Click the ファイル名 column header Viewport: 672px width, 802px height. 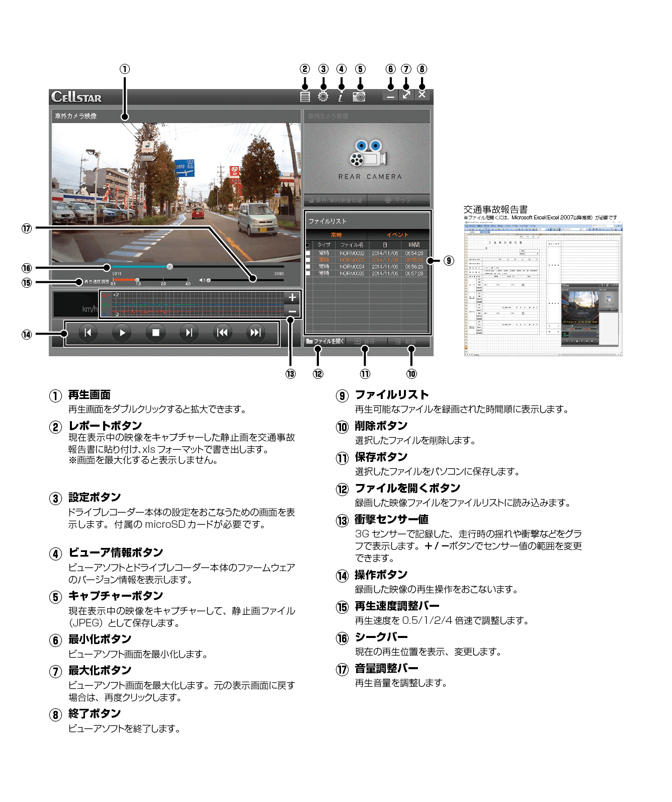(352, 245)
